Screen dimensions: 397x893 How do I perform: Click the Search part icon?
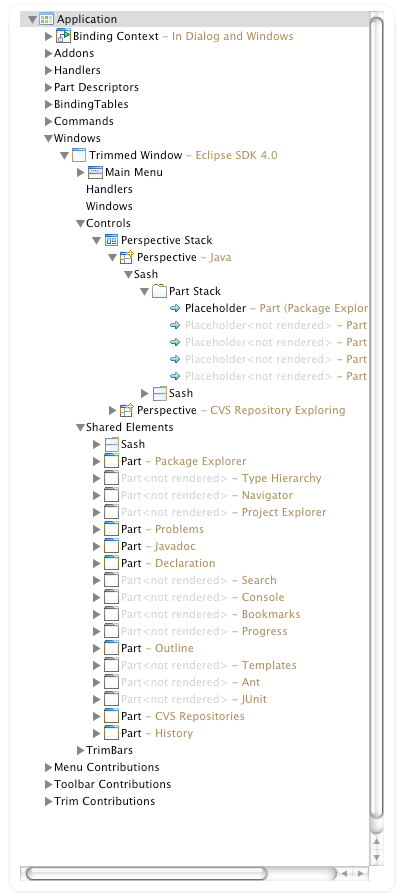[112, 580]
